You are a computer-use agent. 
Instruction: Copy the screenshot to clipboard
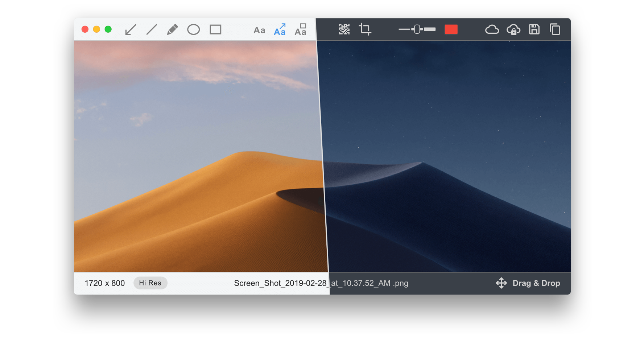click(x=555, y=29)
